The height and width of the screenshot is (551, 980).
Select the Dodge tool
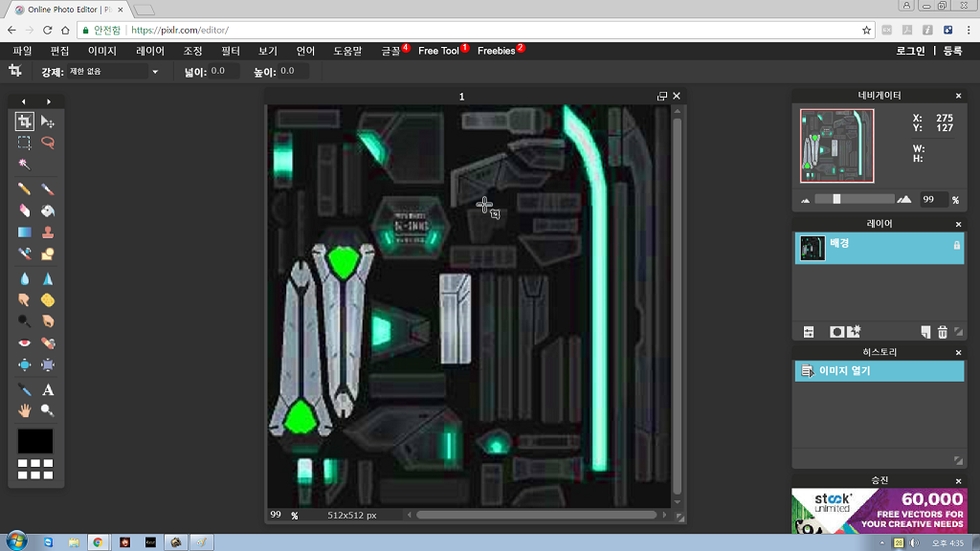pyautogui.click(x=24, y=321)
